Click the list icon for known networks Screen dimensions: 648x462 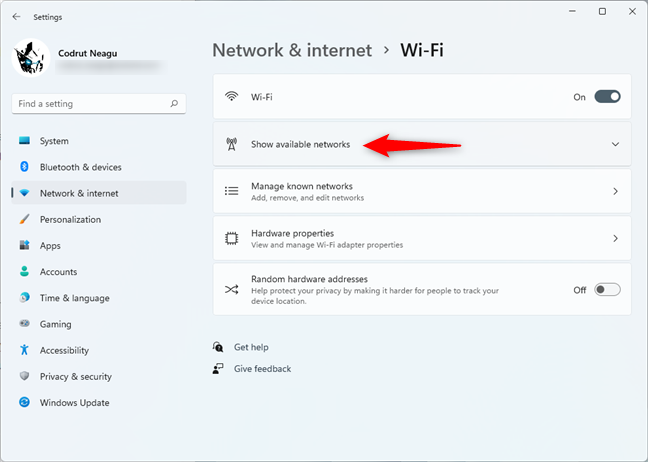tap(231, 191)
